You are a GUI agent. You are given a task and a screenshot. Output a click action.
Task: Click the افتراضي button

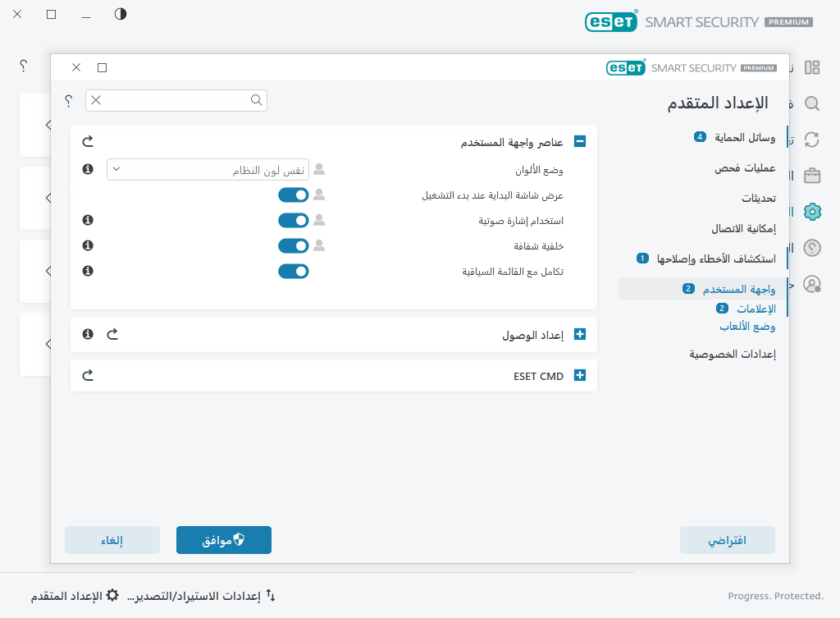[727, 539]
